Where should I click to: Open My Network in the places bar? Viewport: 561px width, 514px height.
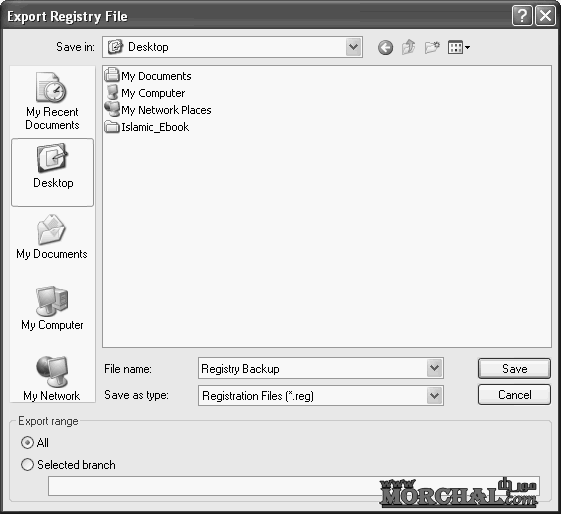(x=52, y=378)
